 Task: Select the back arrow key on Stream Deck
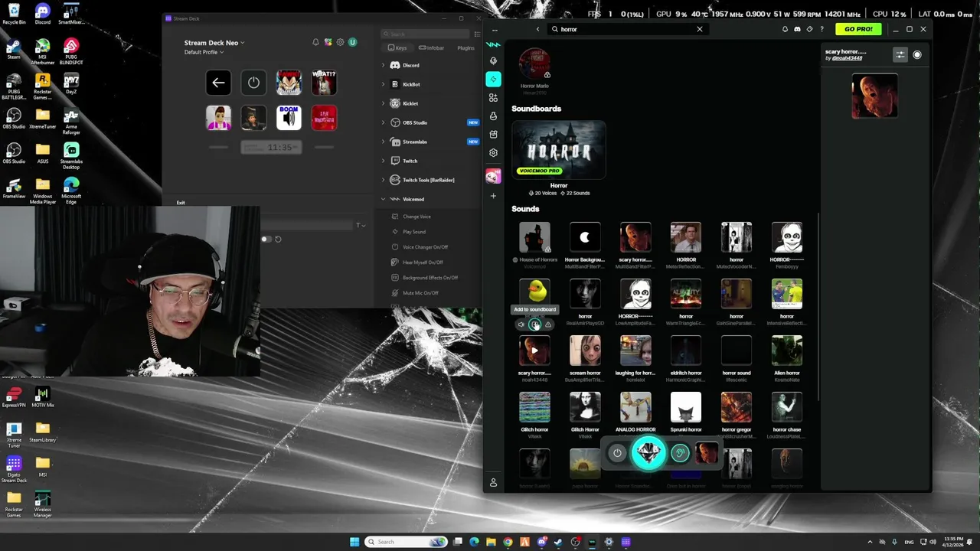tap(218, 83)
